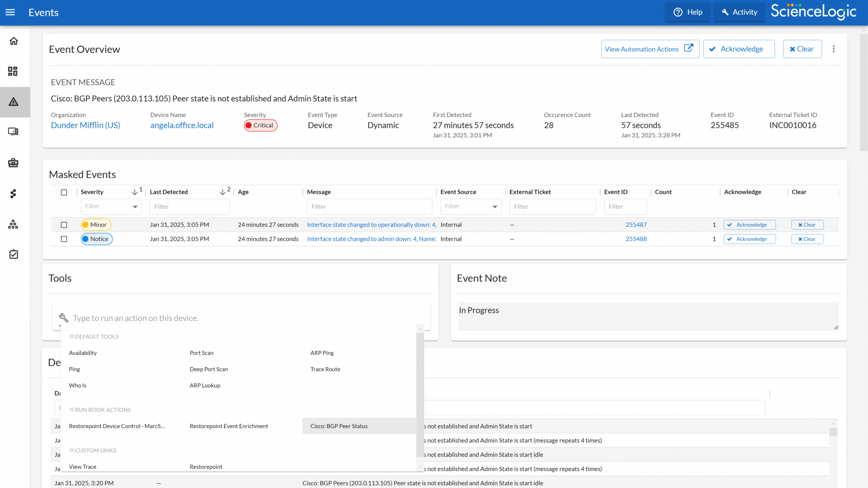
Task: Click the Message filter field
Action: click(369, 206)
